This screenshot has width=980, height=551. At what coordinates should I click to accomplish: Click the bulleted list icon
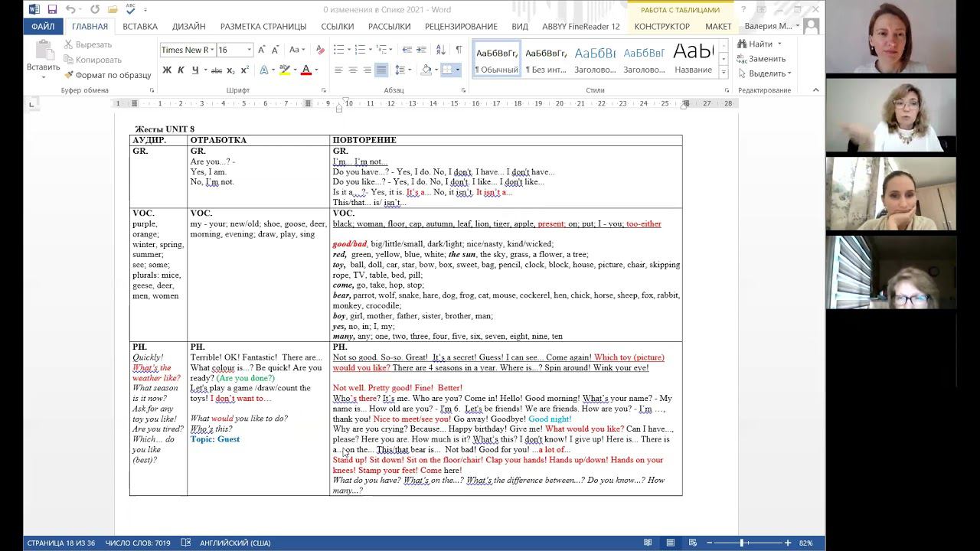point(339,50)
